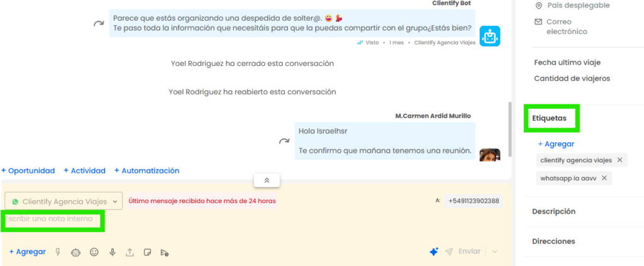Click the Clientify Bot sender name
The height and width of the screenshot is (266, 644).
452,3
